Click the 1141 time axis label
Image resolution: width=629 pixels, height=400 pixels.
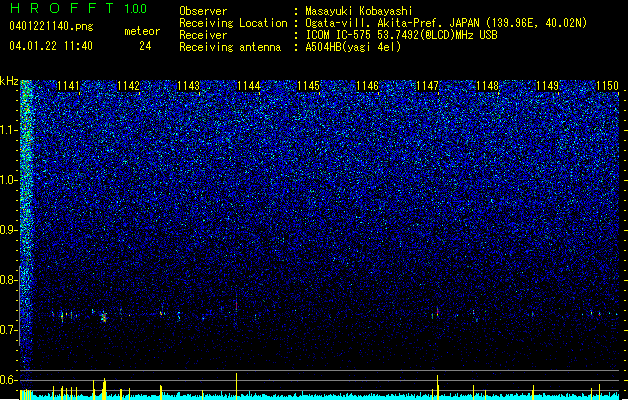click(69, 86)
